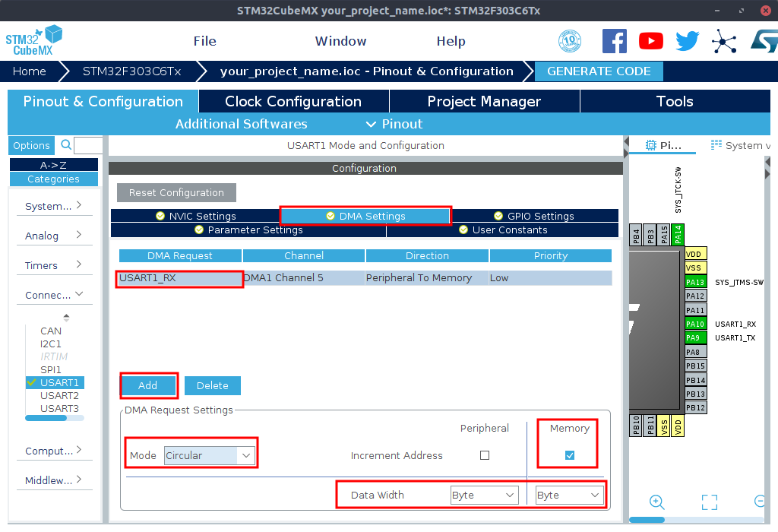778x532 pixels.
Task: Select pin PA14 on the chip
Action: click(678, 235)
